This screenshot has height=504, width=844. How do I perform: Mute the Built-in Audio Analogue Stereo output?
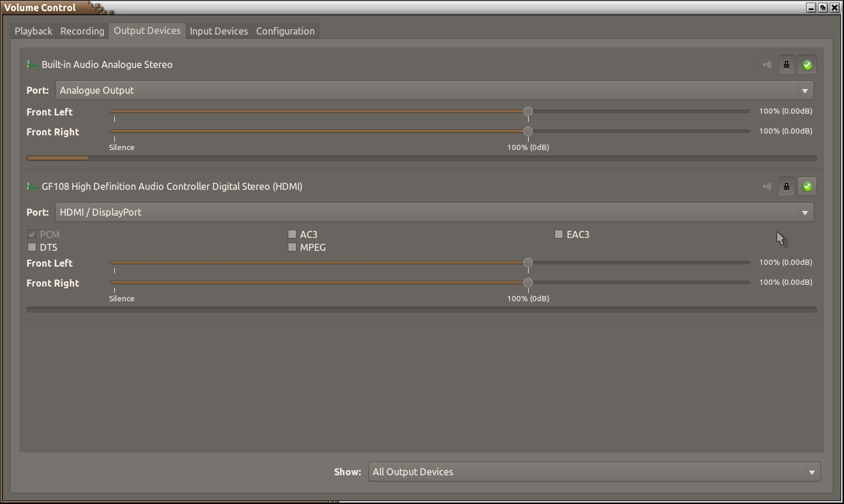[x=767, y=65]
